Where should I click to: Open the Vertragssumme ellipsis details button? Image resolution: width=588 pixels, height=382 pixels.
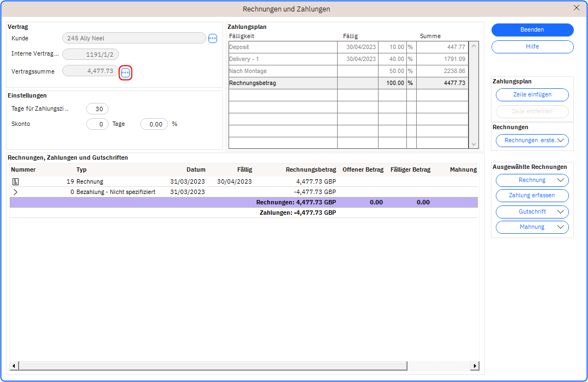coord(125,72)
